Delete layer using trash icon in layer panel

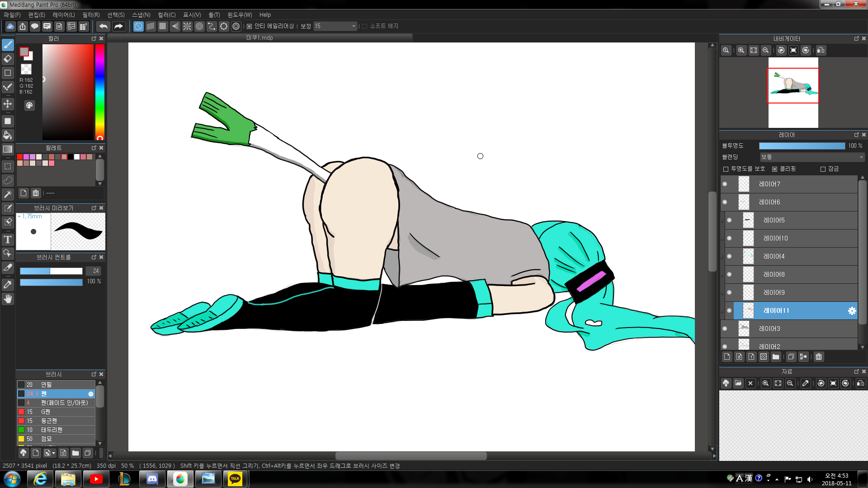(x=819, y=357)
